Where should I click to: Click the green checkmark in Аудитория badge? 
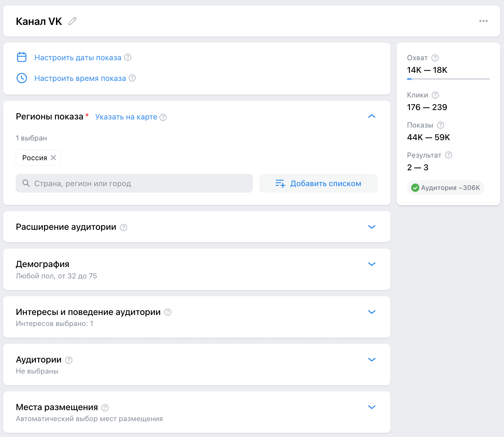[415, 188]
